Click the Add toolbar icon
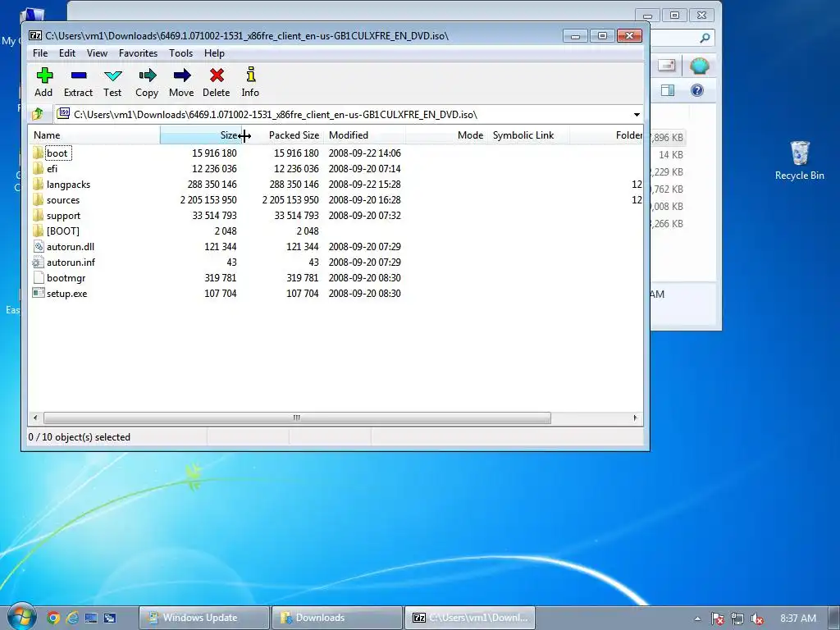 click(44, 75)
